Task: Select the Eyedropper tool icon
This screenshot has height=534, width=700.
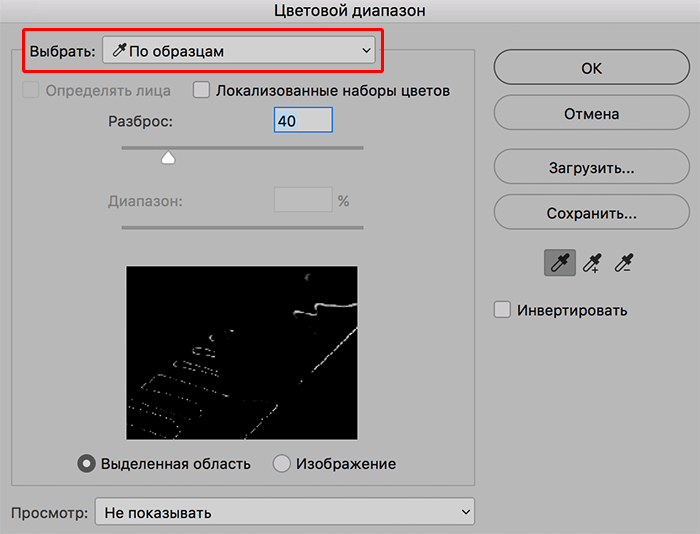Action: click(560, 263)
